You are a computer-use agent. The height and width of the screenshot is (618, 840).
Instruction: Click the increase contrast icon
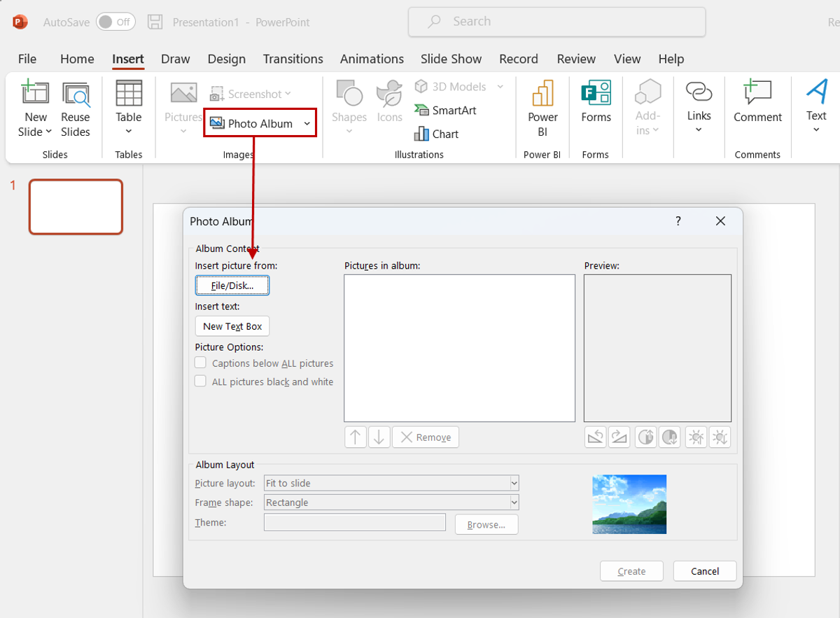pos(645,437)
